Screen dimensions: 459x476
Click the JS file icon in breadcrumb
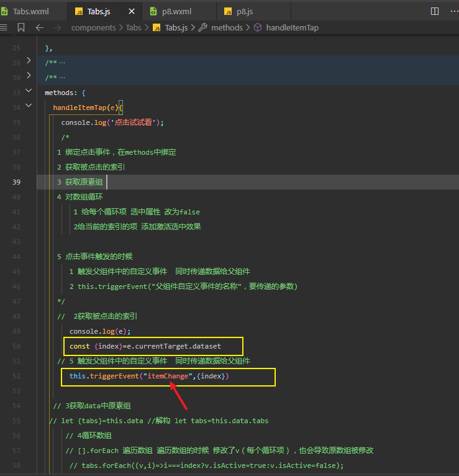157,28
